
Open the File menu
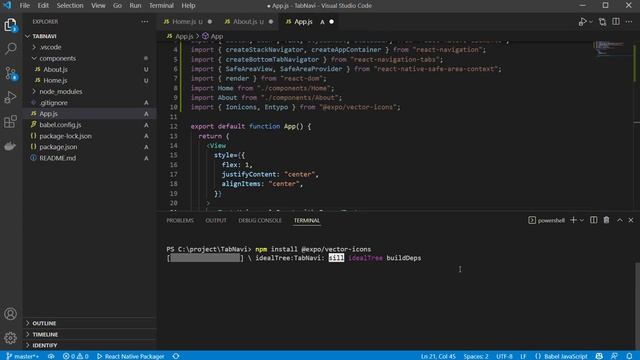[25, 5]
